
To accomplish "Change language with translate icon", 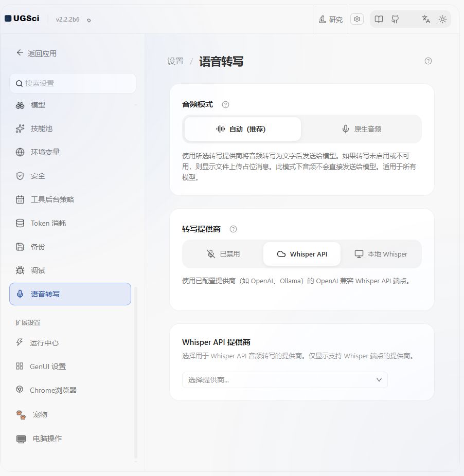I will (426, 20).
